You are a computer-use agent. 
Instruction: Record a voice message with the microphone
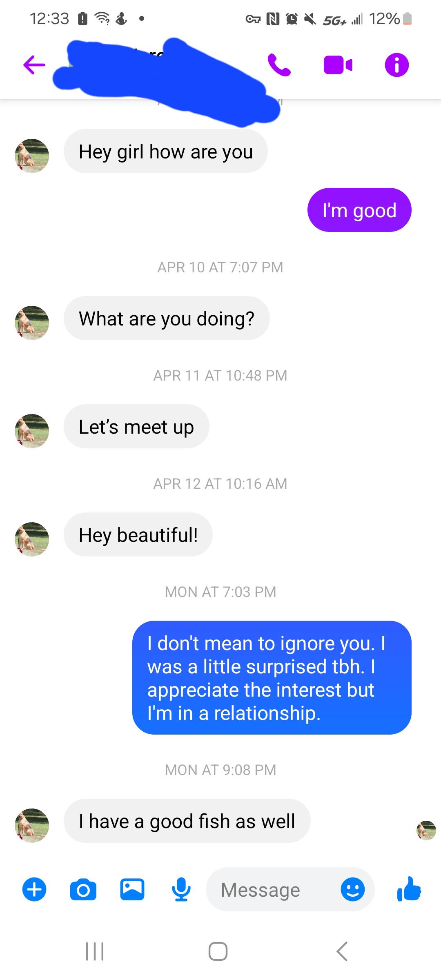[181, 889]
